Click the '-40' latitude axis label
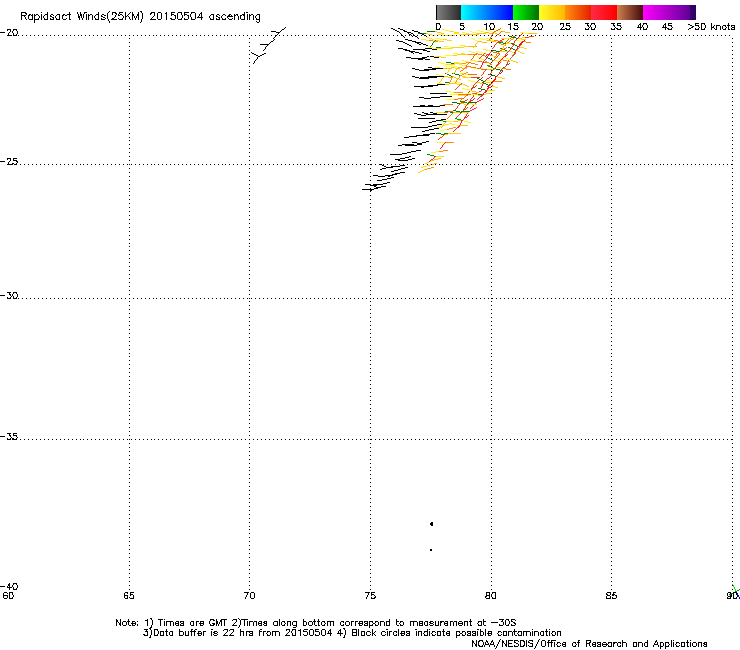Image resolution: width=740 pixels, height=650 pixels. (x=10, y=586)
